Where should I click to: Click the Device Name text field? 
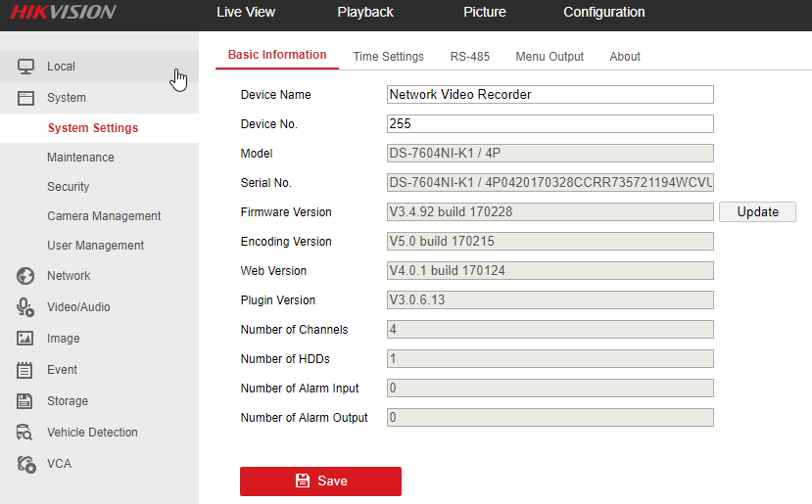click(549, 95)
